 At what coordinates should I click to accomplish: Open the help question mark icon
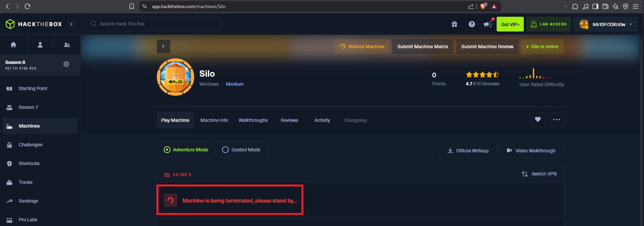472,24
